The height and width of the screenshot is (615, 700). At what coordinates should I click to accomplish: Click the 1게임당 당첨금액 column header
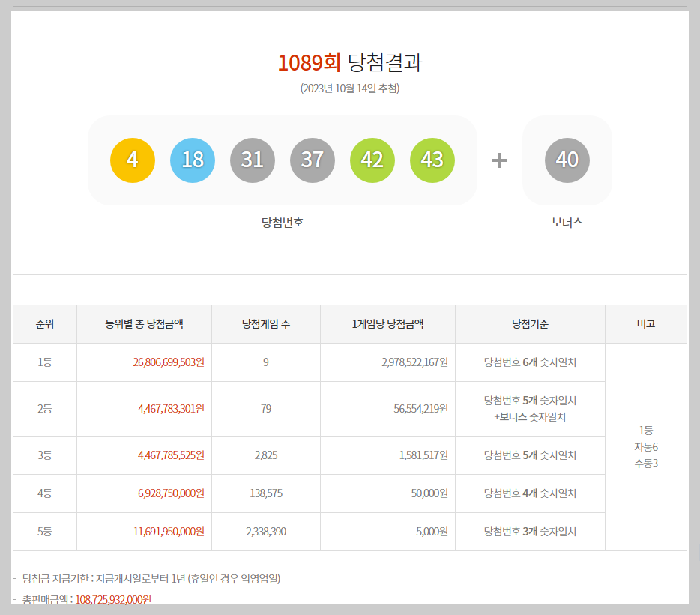387,324
